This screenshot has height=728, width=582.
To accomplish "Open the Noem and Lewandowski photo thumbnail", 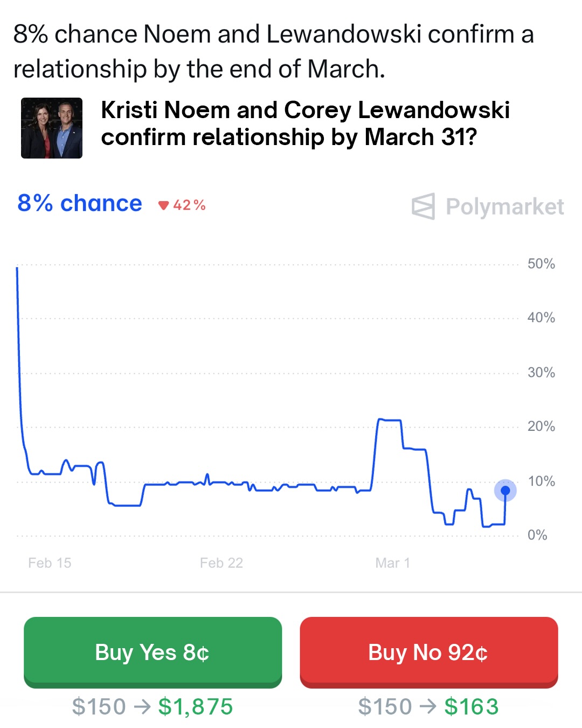I will click(x=52, y=128).
